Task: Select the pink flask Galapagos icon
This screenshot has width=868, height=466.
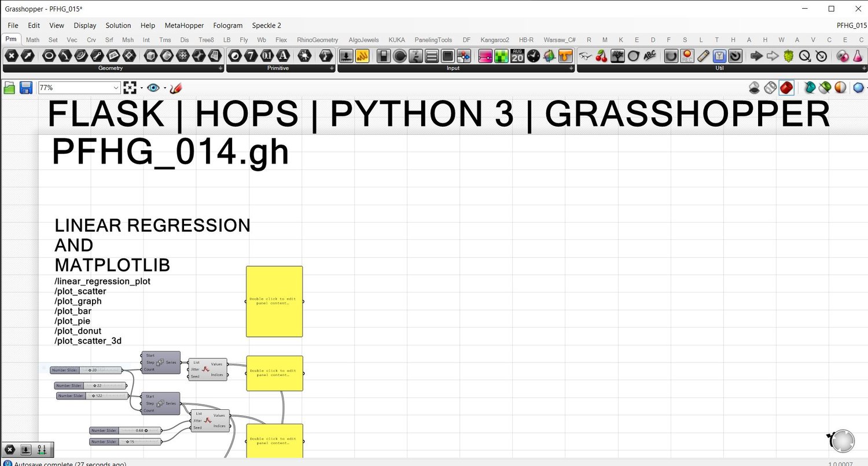Action: click(x=858, y=56)
